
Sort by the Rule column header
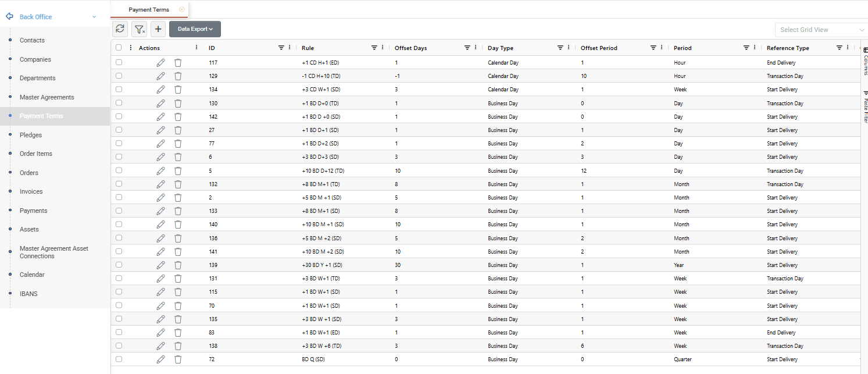308,48
